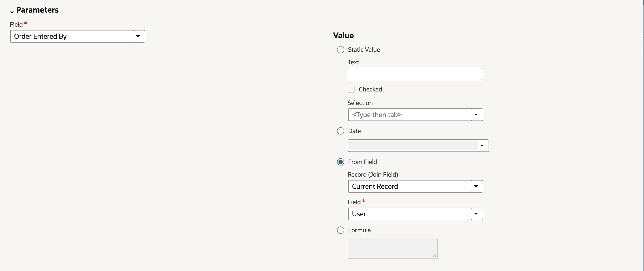The image size is (644, 271).
Task: Open the Order Entered By field dropdown arrow
Action: (x=138, y=36)
